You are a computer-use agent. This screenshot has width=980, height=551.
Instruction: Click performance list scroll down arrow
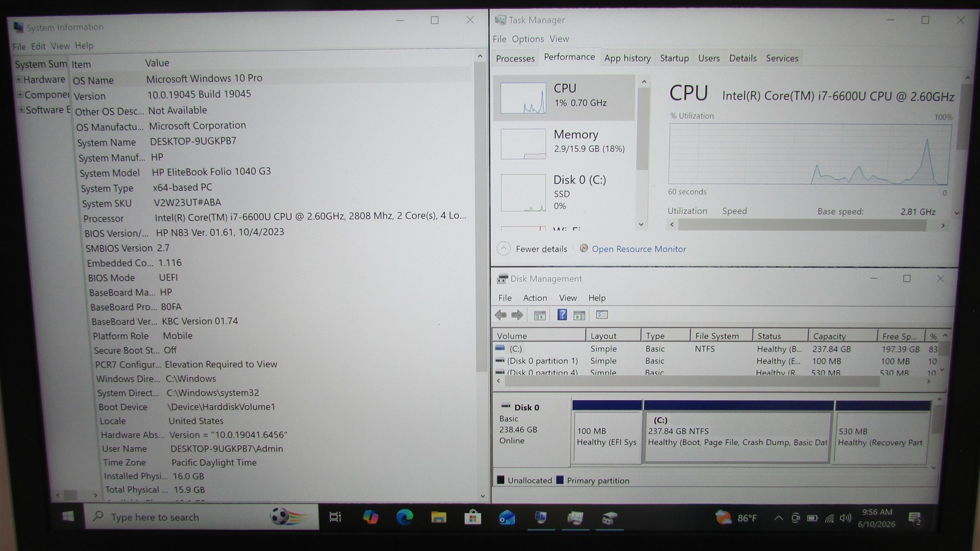(x=641, y=224)
